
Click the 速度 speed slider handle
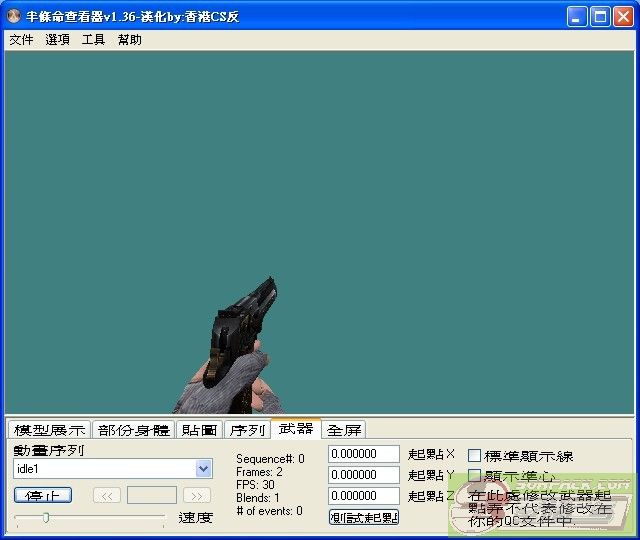pyautogui.click(x=46, y=518)
